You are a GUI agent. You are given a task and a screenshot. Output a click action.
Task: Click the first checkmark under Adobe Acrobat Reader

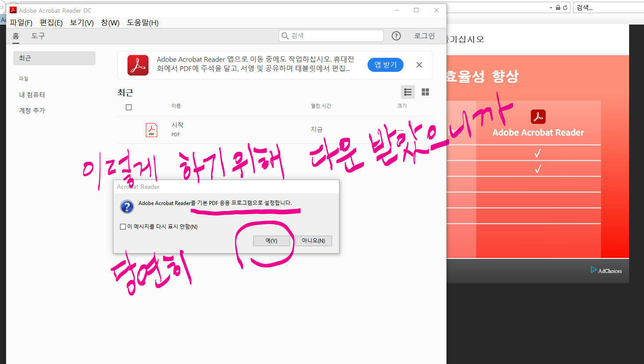click(538, 153)
